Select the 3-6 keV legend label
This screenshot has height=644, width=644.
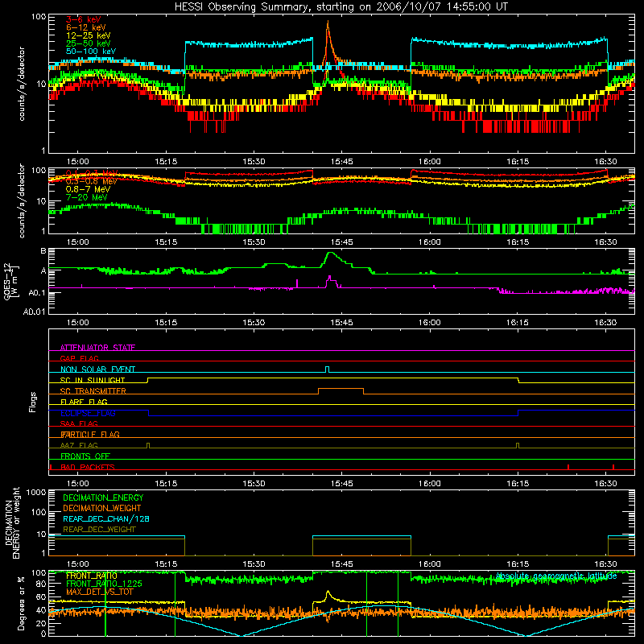(x=83, y=19)
